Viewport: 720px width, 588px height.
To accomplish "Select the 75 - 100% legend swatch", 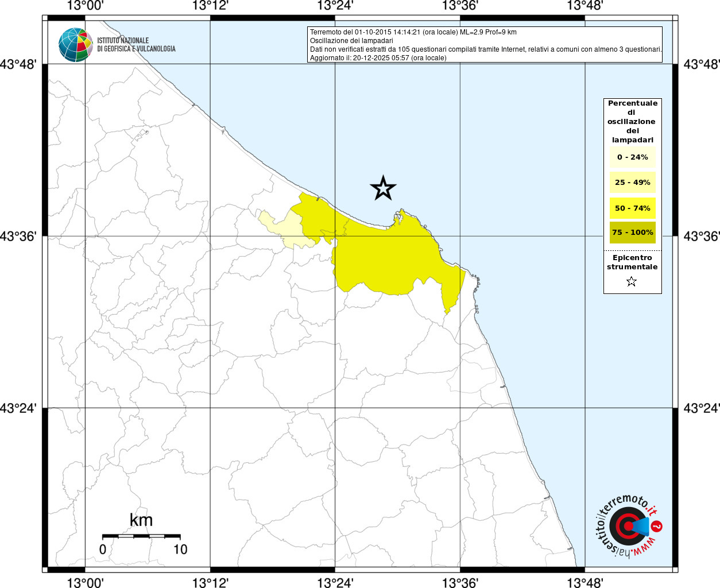I will click(x=632, y=233).
